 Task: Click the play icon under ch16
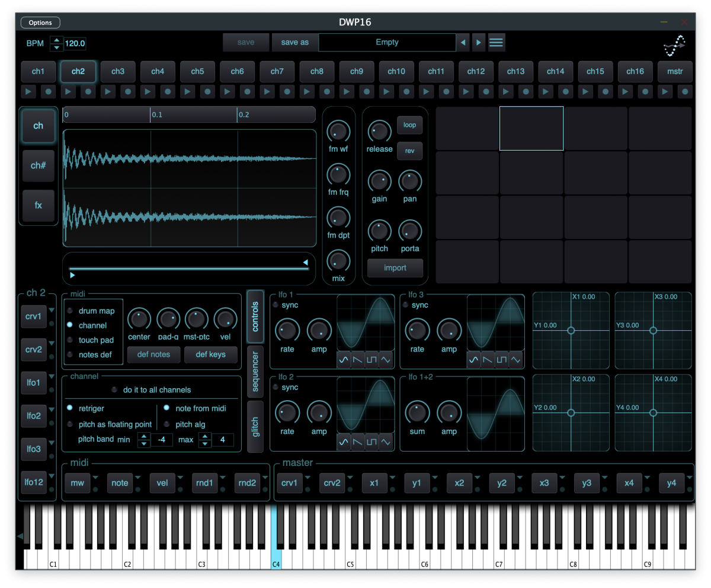coord(625,92)
